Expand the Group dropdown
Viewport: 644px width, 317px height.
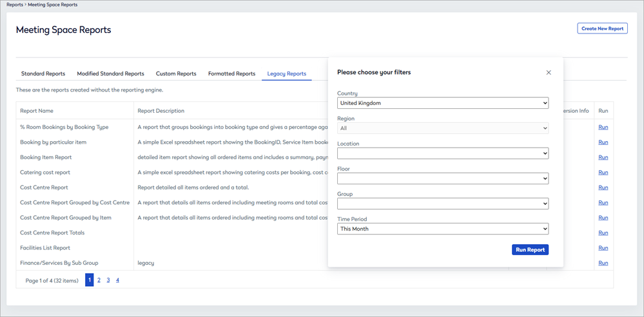(x=442, y=204)
